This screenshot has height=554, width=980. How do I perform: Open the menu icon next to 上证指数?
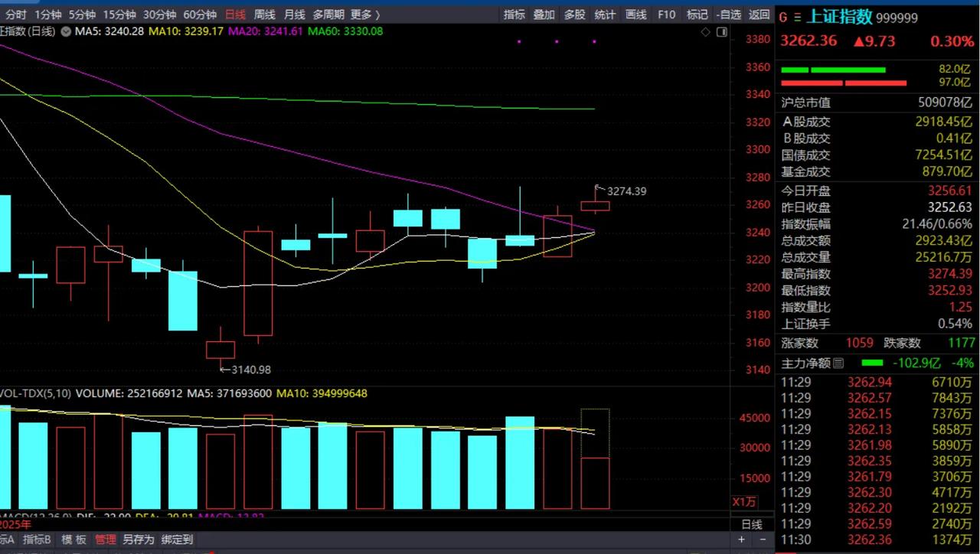797,17
